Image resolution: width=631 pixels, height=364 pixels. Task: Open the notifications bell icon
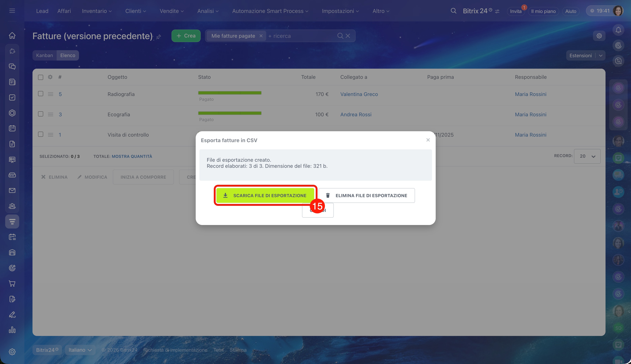(618, 30)
